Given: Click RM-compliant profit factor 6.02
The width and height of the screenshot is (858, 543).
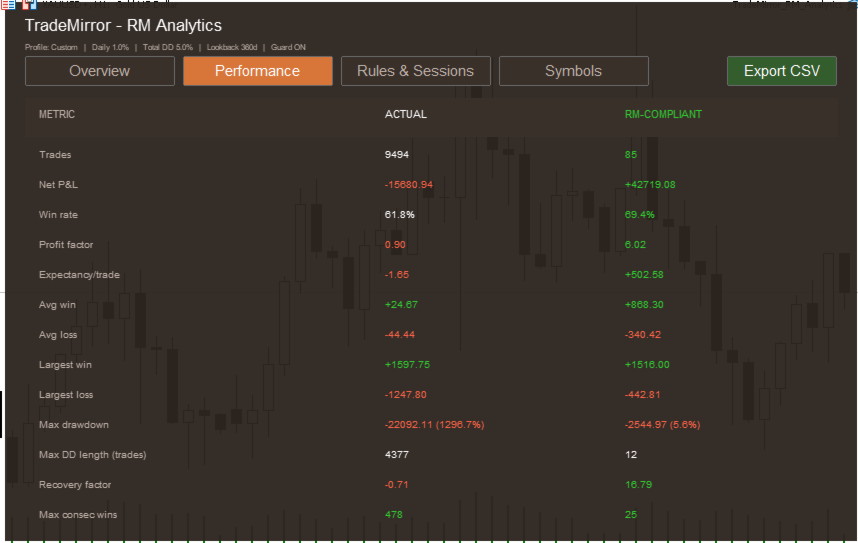Looking at the screenshot, I should point(635,245).
